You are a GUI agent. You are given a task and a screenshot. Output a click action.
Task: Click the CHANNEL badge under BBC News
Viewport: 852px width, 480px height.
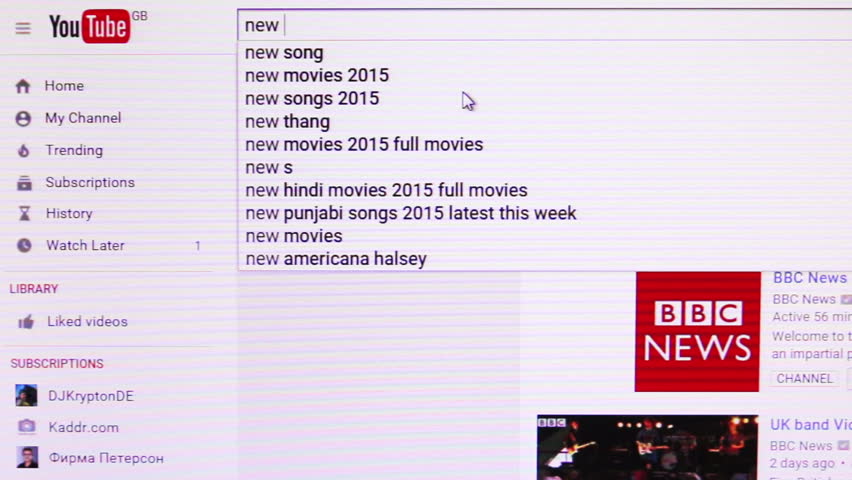click(x=804, y=378)
